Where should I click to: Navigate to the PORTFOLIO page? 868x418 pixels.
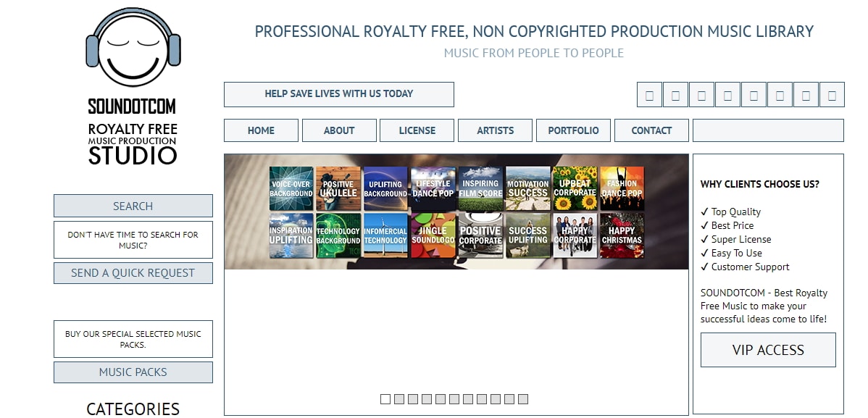574,130
